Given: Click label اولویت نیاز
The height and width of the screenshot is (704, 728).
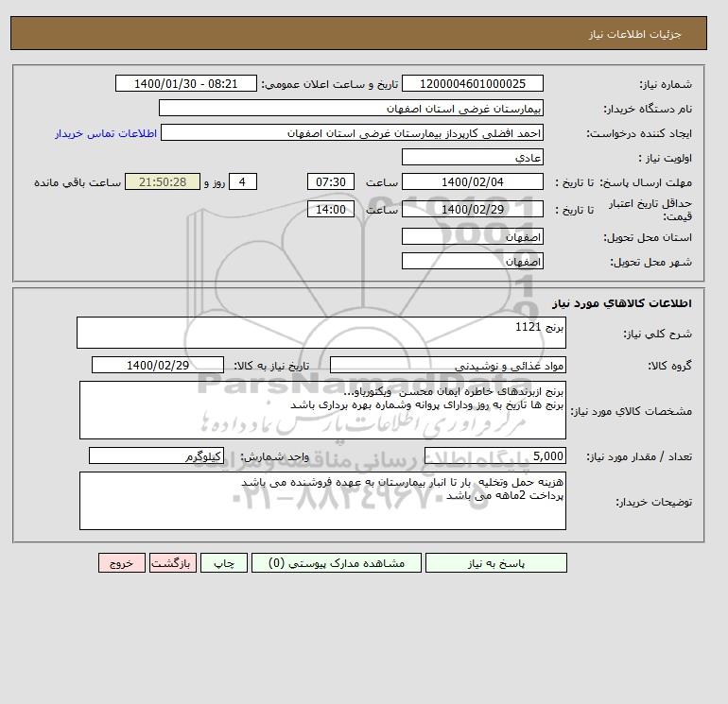Looking at the screenshot, I should [x=666, y=158].
